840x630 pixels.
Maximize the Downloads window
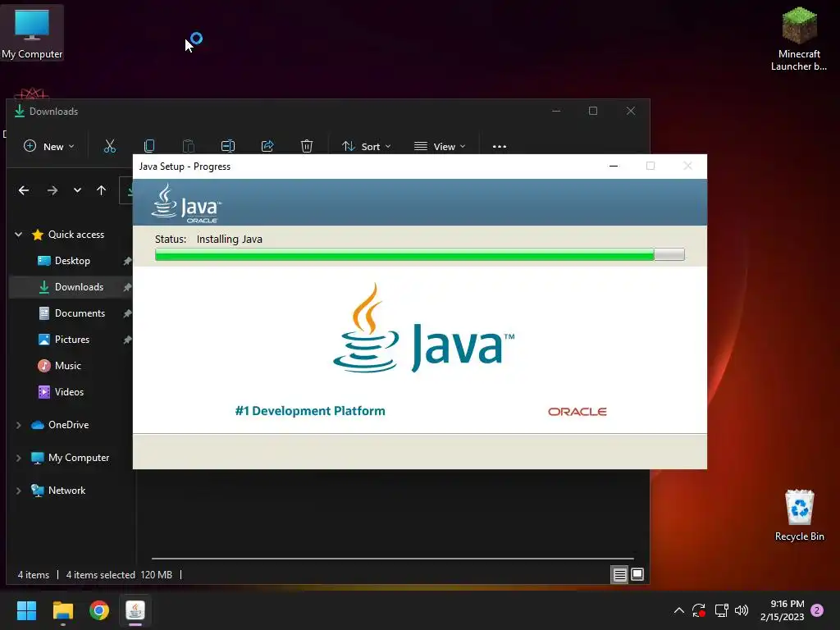[x=593, y=111]
